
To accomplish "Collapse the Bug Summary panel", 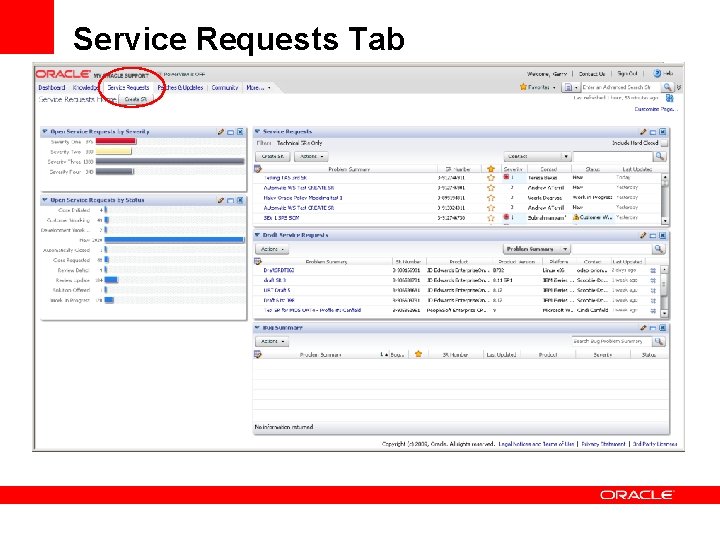I will pos(257,327).
